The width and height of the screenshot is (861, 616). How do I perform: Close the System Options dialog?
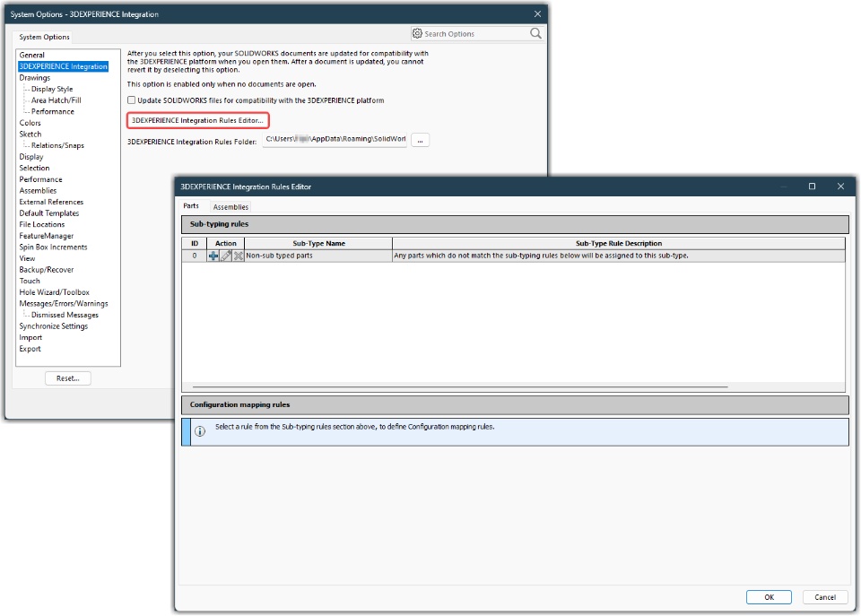coord(537,13)
